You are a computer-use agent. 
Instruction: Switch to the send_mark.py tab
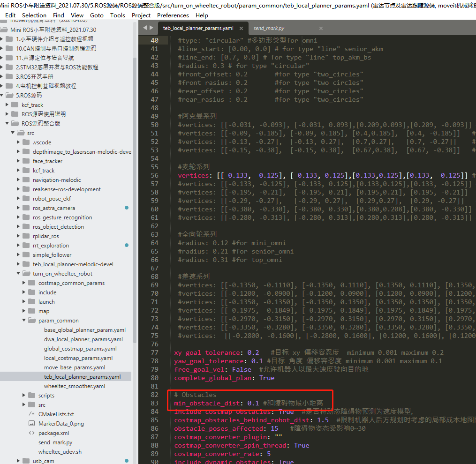point(269,28)
